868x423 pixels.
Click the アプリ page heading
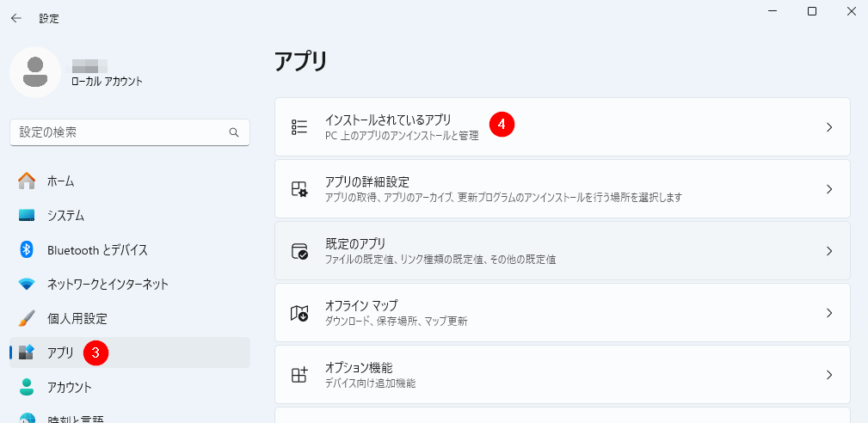tap(301, 62)
